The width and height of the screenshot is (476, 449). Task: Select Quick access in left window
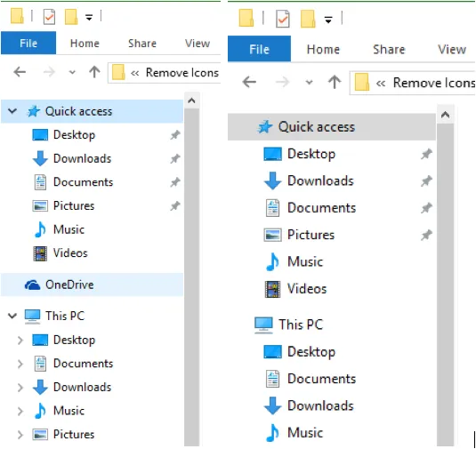tap(92, 111)
